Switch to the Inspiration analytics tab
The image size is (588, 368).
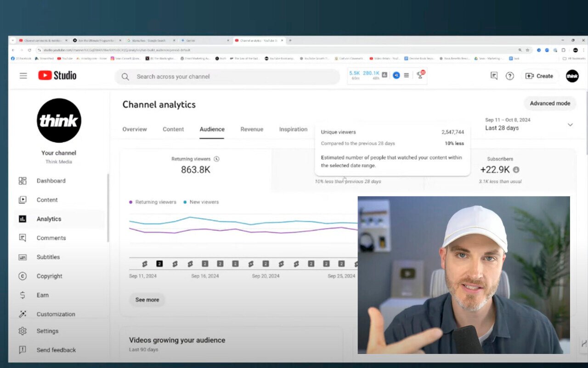pos(293,129)
